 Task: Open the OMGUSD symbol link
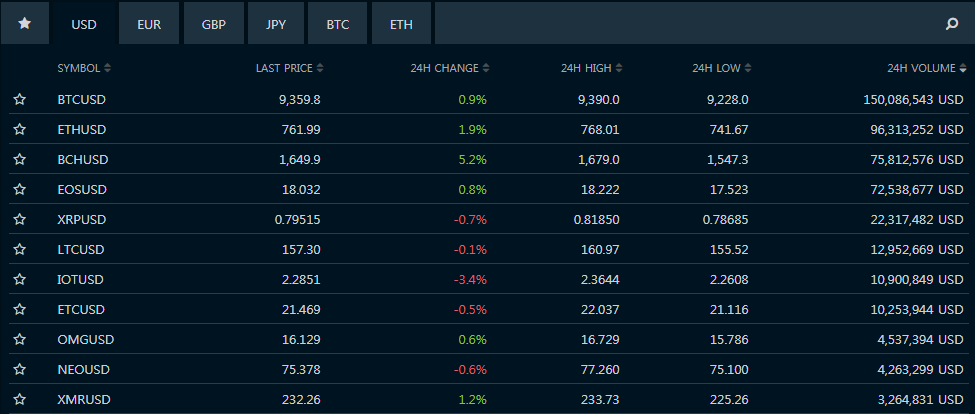[86, 340]
